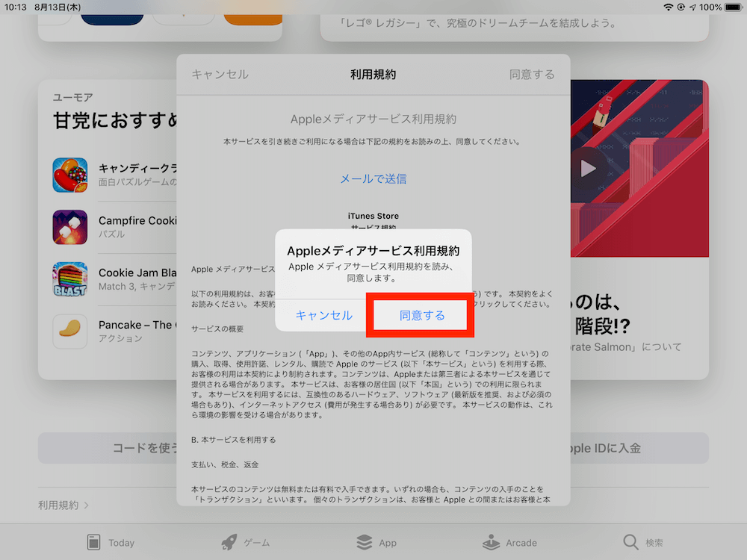Open the メールで送信 link
The image size is (747, 560).
(x=373, y=179)
